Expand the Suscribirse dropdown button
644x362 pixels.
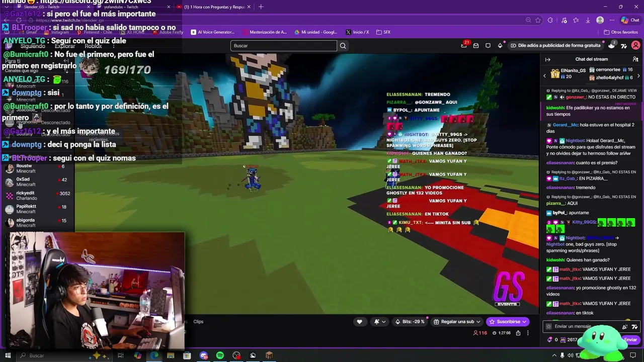point(525,322)
